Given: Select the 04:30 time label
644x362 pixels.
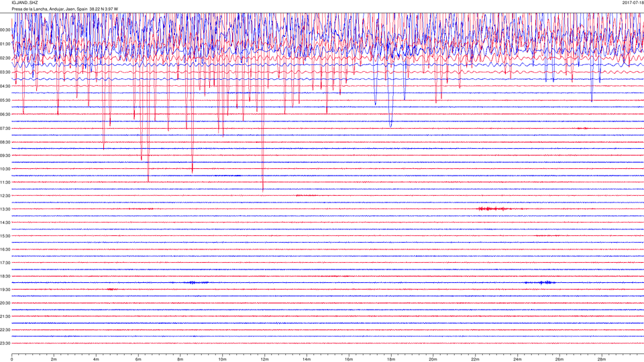Looking at the screenshot, I should pyautogui.click(x=5, y=86).
